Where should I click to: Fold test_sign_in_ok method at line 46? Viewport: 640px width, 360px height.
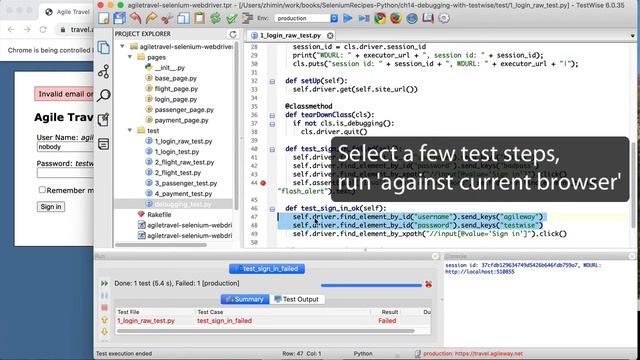tap(272, 209)
